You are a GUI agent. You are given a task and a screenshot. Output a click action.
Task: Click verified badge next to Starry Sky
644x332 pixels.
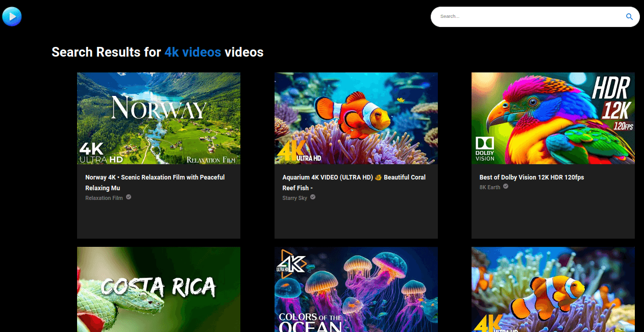(313, 197)
